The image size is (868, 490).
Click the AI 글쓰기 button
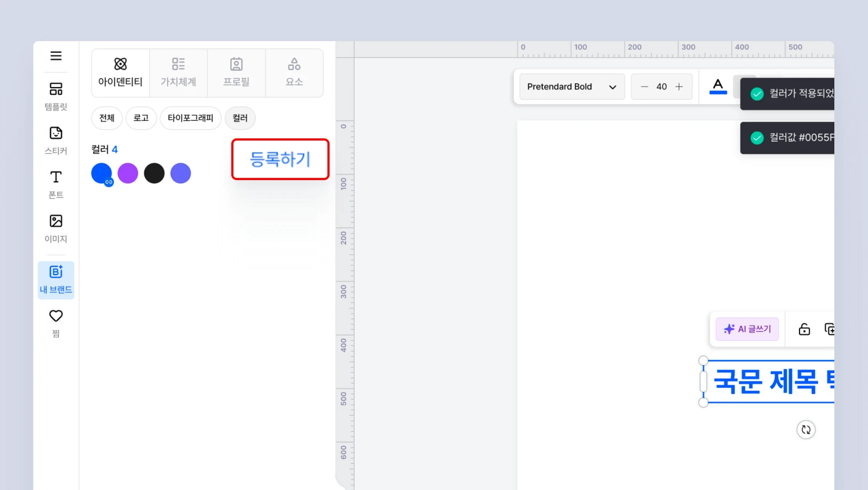pyautogui.click(x=747, y=329)
